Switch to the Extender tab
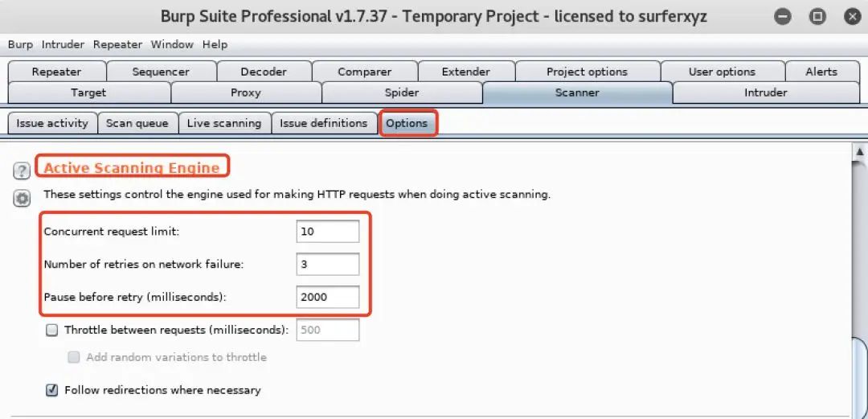 466,72
